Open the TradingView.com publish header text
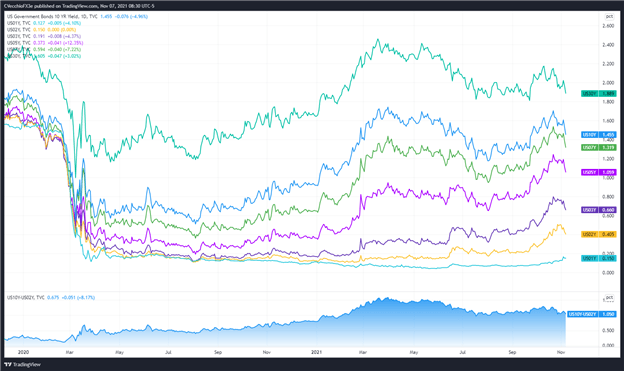Image resolution: width=624 pixels, height=371 pixels. point(79,6)
